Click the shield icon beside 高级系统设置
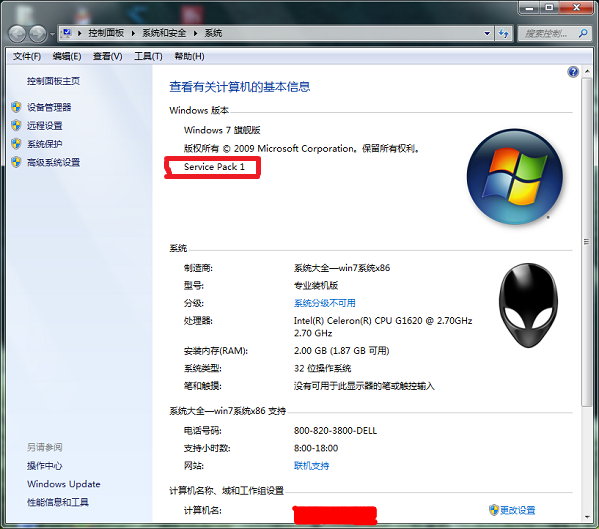Screen dimensions: 599x529 tap(16, 162)
